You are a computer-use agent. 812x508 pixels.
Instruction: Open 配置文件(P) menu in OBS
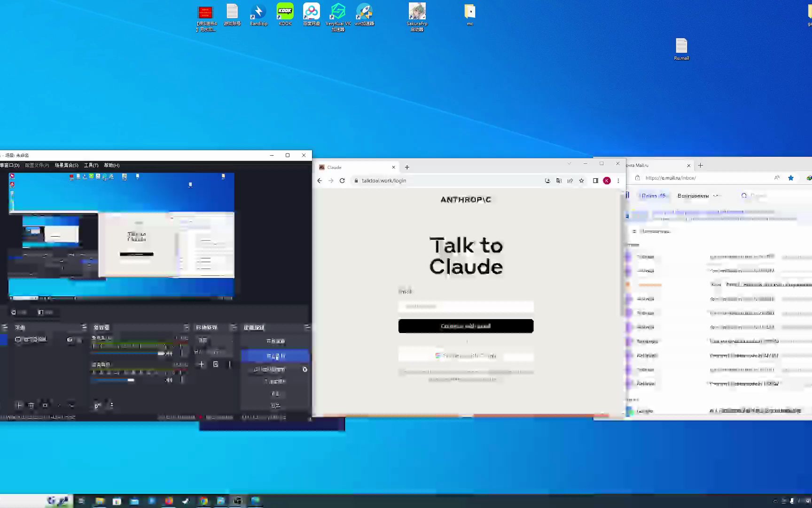point(37,165)
